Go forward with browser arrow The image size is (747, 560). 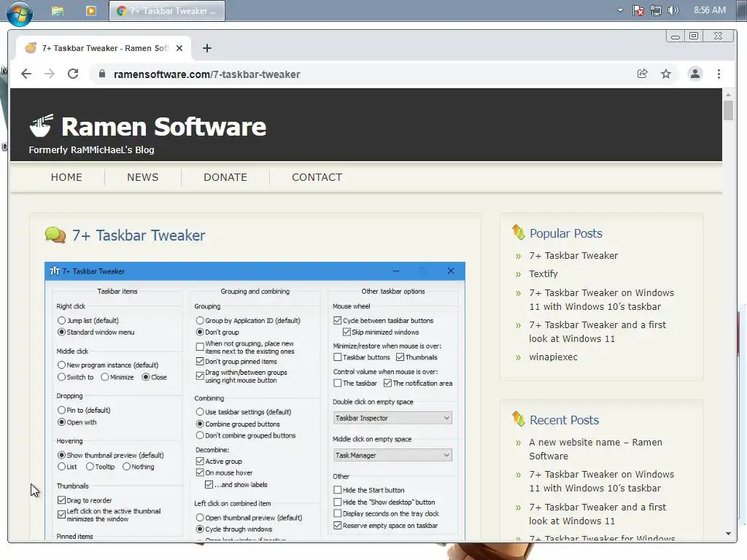coord(50,74)
